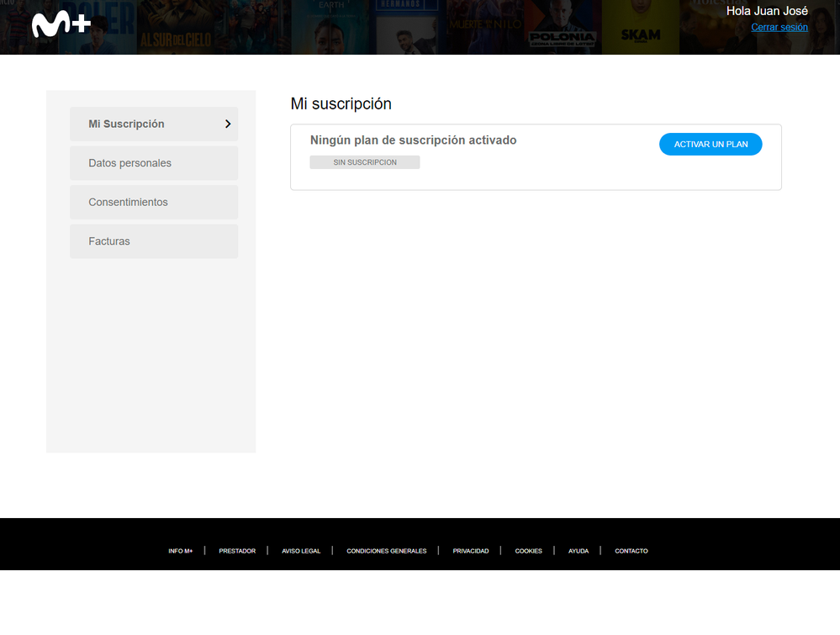The height and width of the screenshot is (635, 840).
Task: Click the Hola Juan José greeting
Action: click(x=766, y=11)
